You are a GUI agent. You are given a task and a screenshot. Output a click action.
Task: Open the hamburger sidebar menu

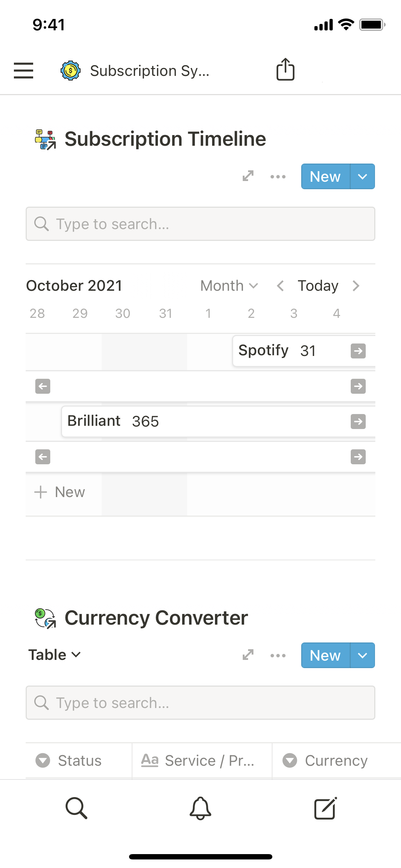pos(24,70)
